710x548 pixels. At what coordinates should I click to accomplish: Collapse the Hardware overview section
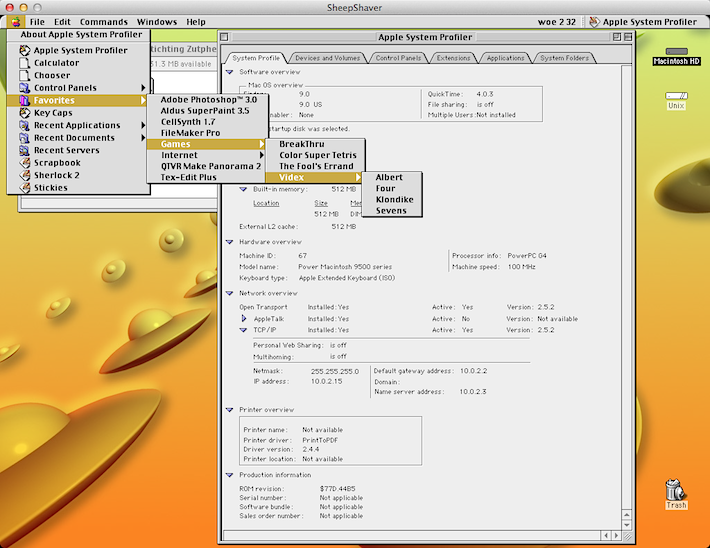230,242
